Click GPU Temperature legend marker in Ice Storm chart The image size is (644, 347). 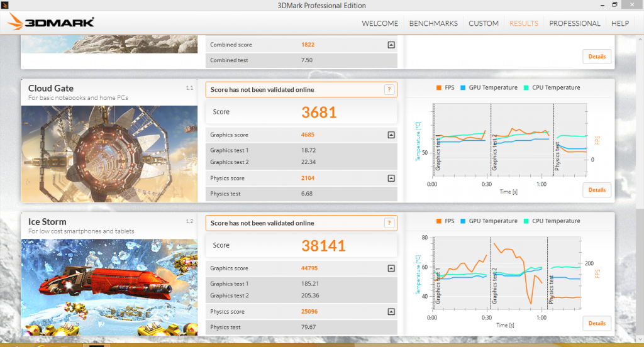click(x=463, y=221)
